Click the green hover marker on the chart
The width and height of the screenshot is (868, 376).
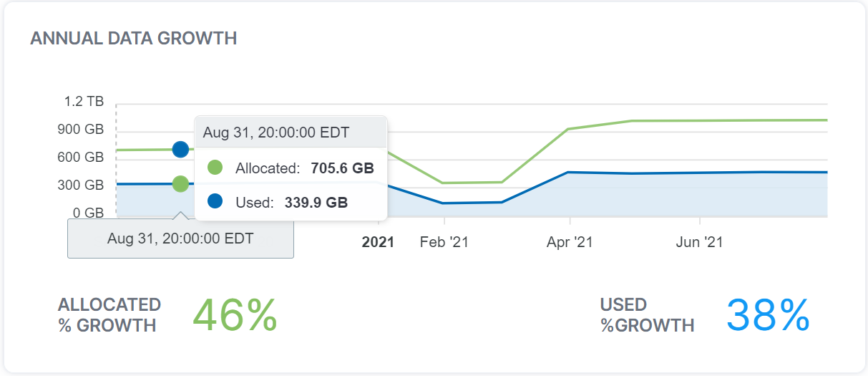180,184
